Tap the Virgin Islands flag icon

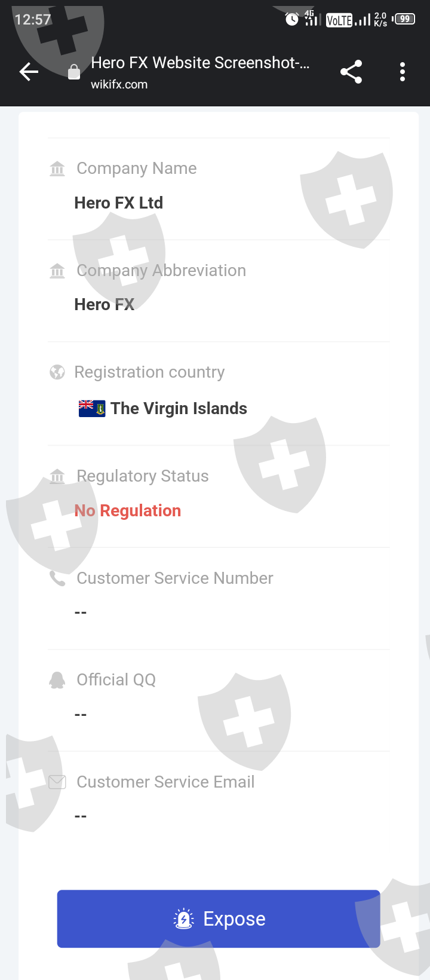tap(92, 409)
